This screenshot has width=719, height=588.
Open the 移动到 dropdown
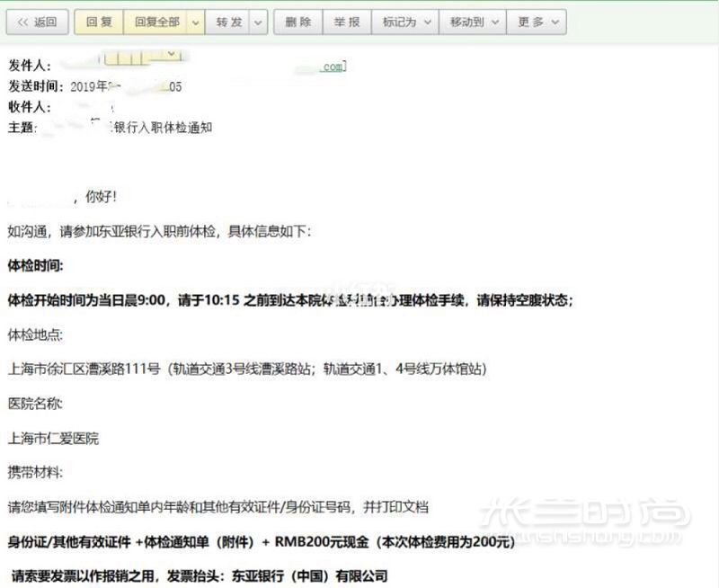click(x=473, y=22)
